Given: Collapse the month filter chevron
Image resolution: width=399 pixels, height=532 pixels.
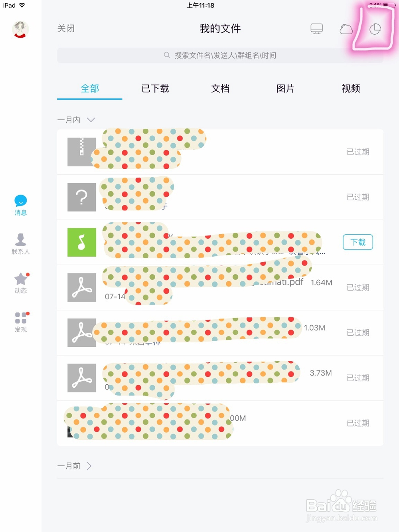Looking at the screenshot, I should point(91,120).
